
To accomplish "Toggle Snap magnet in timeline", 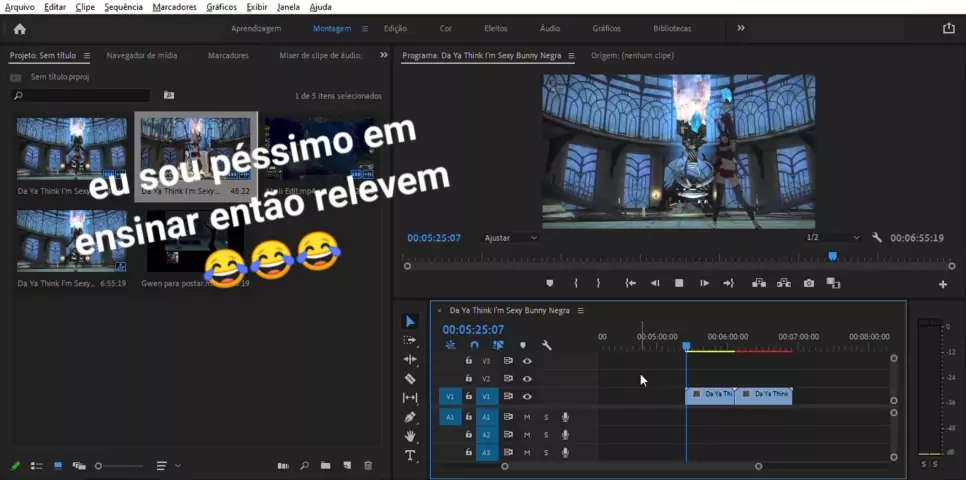I will (474, 345).
